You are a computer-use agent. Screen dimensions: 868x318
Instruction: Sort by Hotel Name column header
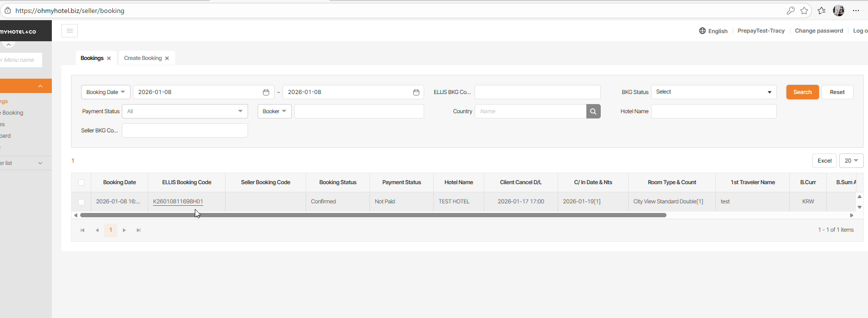(x=459, y=182)
